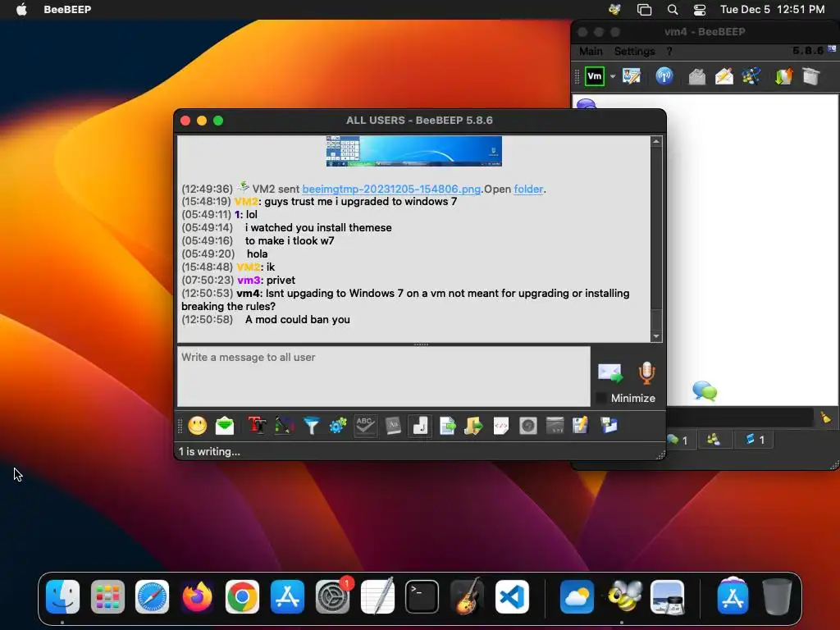Open Settings menu in vm4 window
Image resolution: width=840 pixels, height=630 pixels.
(x=634, y=52)
